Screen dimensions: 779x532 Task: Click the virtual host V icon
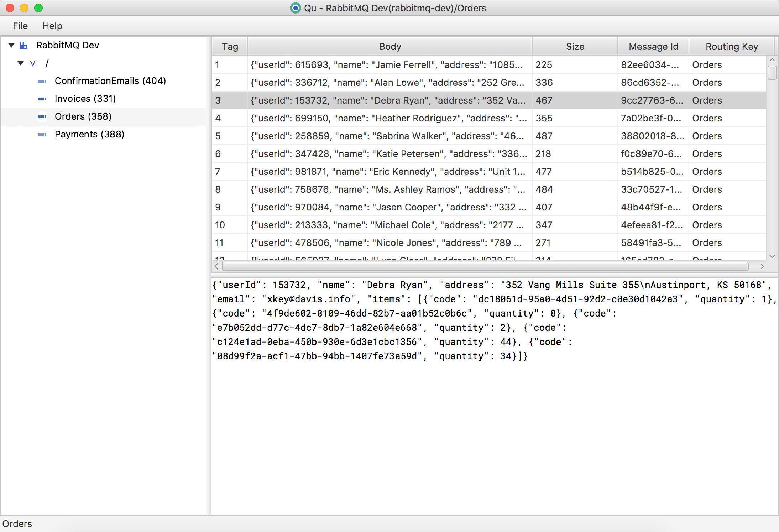pos(33,63)
